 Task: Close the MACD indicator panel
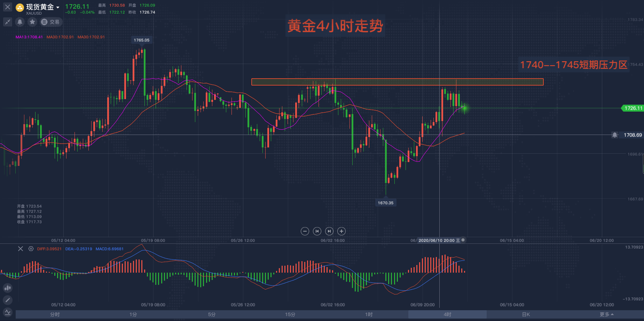click(x=21, y=249)
